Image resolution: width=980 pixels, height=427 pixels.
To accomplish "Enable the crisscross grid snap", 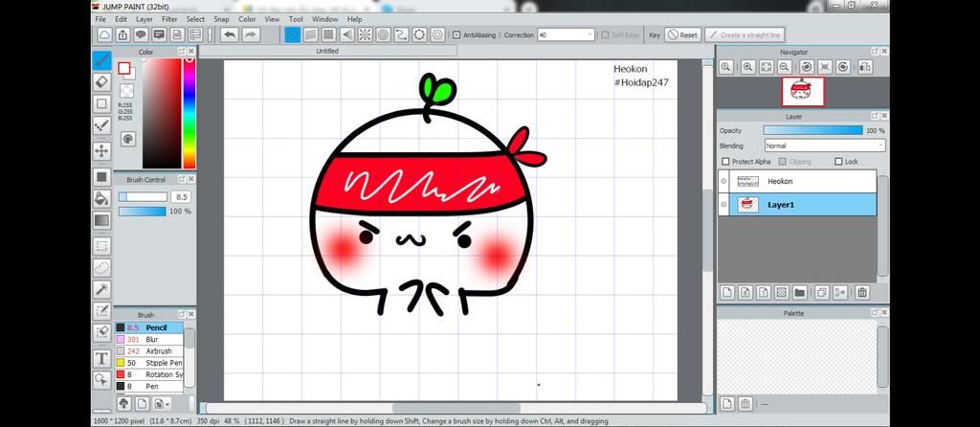I will [329, 35].
